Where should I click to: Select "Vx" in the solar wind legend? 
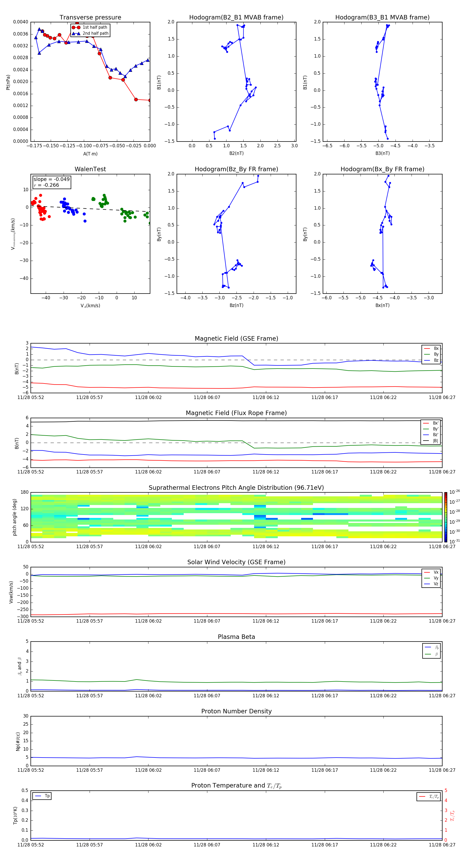click(431, 572)
